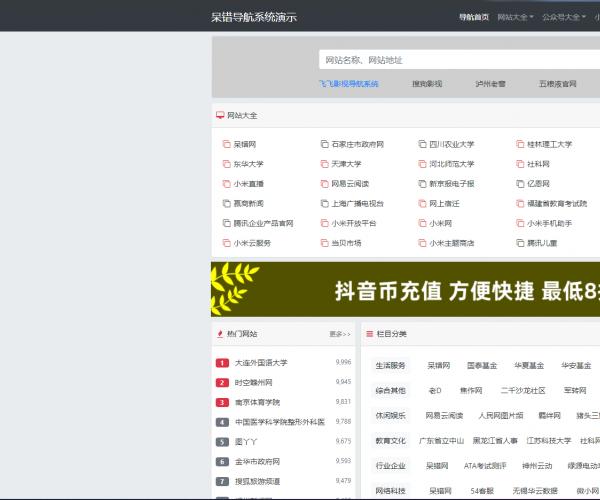This screenshot has height=500, width=600.
Task: Click the icon next to 腾讯企业产品官网
Action: [x=227, y=223]
